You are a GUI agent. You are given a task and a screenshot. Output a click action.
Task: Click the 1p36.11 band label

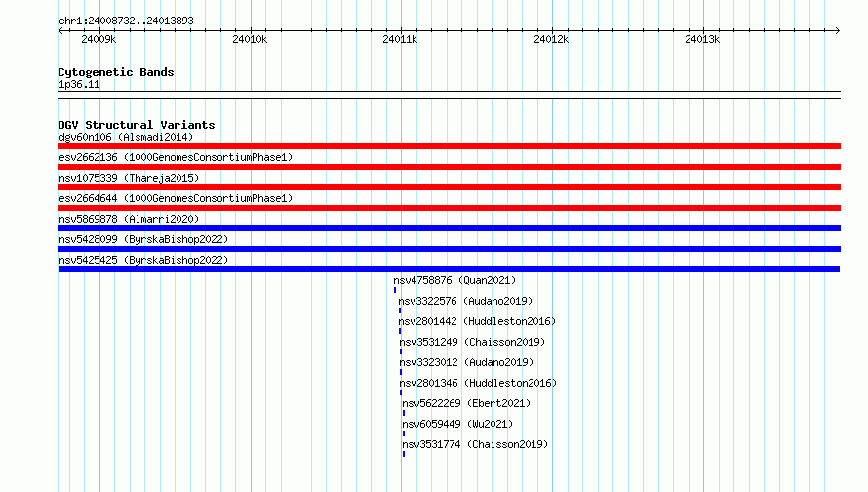(79, 84)
